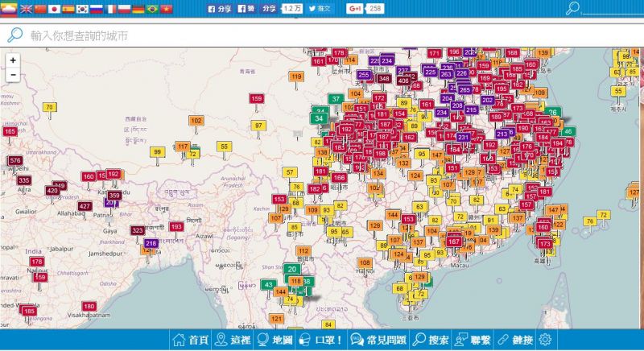The height and width of the screenshot is (351, 644).
Task: Select the Poland flag language
Action: 124,9
